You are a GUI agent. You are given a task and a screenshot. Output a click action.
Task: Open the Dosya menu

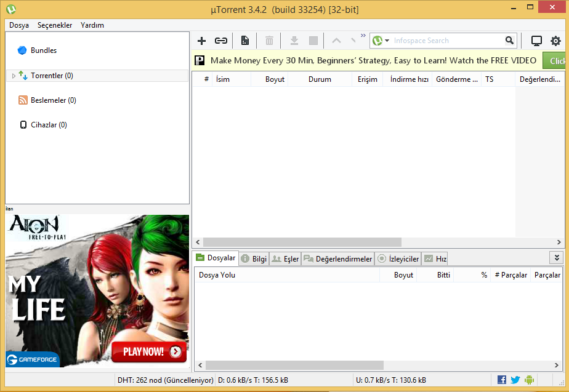(19, 25)
